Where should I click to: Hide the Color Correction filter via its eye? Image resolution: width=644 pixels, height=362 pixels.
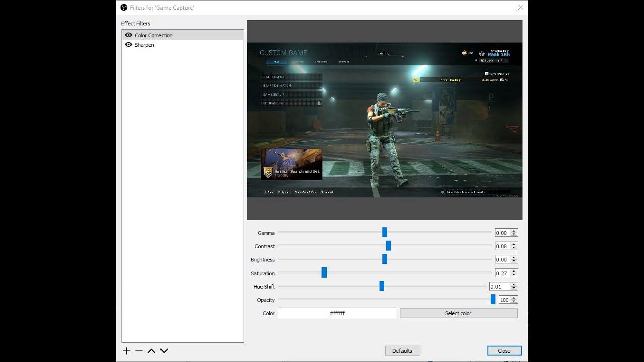(129, 35)
